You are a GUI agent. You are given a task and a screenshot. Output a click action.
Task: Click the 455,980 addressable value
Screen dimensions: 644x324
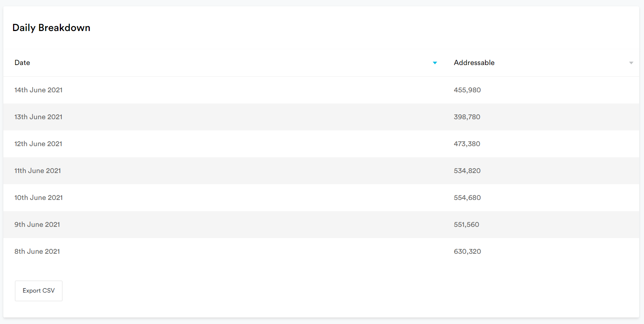(x=467, y=90)
